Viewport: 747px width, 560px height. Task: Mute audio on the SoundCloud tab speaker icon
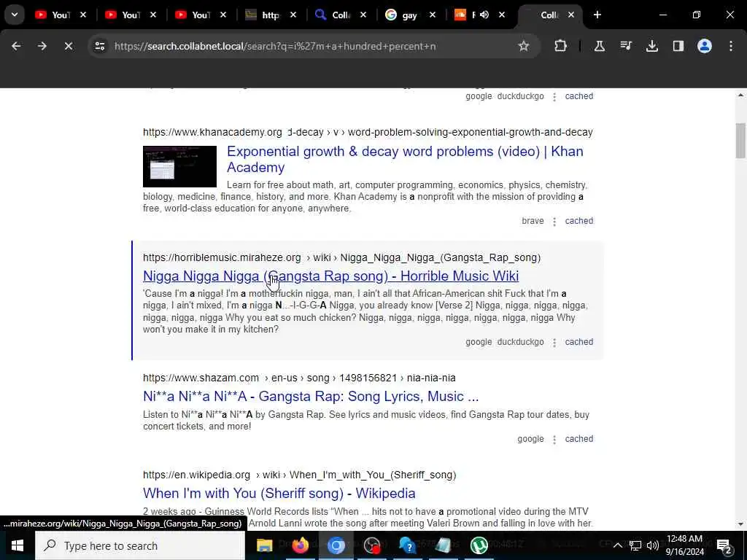click(484, 15)
